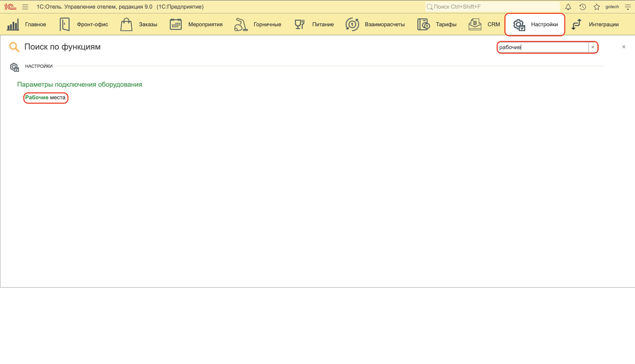Image resolution: width=635 pixels, height=364 pixels.
Task: Open the Фронт-офис section
Action: [x=93, y=25]
